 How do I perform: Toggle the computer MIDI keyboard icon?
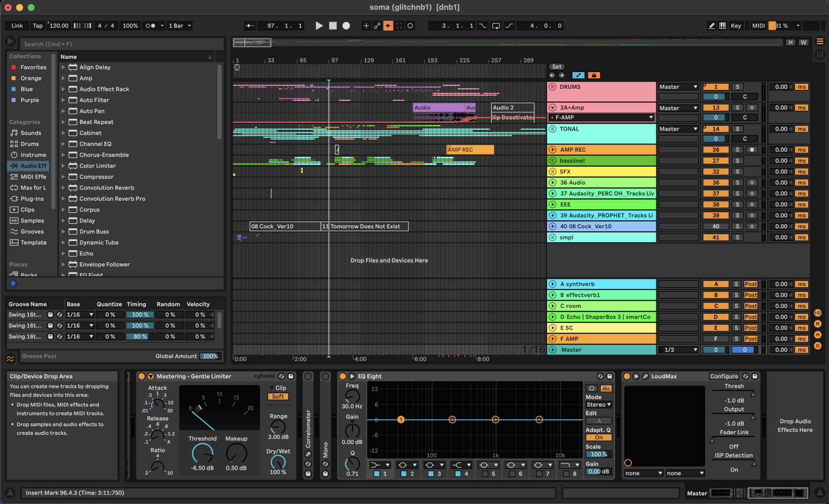(x=722, y=26)
